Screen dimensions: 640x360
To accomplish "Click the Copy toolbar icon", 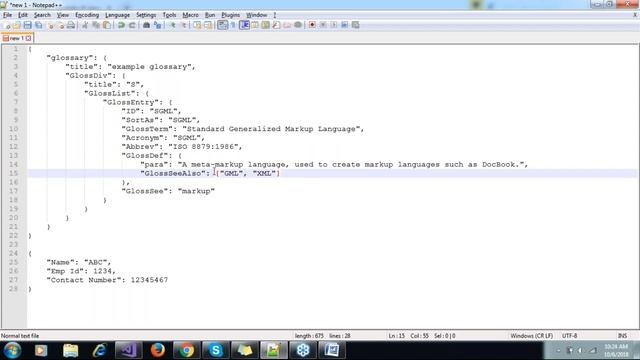I will click(96, 25).
